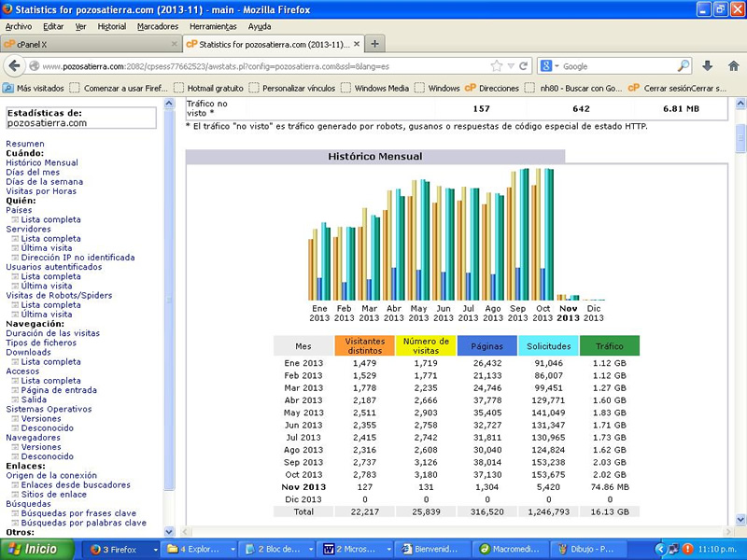The height and width of the screenshot is (560, 747).
Task: Click the browser Back arrow button
Action: [x=13, y=66]
